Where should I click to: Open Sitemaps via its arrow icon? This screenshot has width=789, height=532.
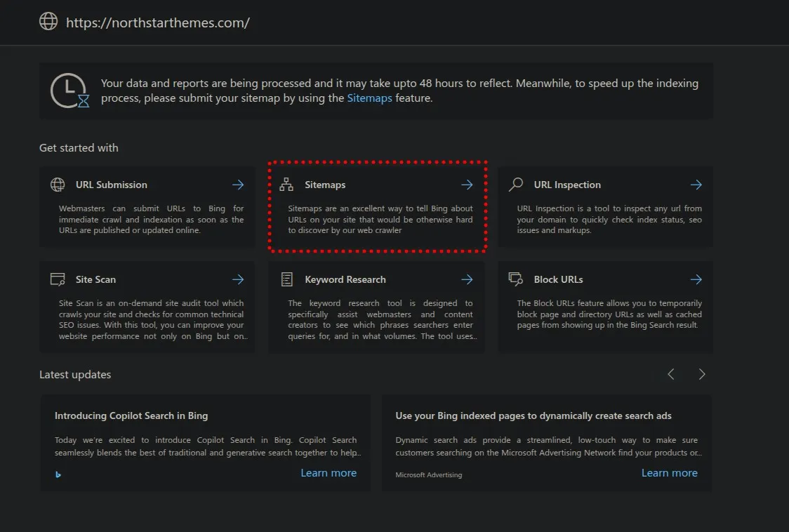[x=467, y=185]
